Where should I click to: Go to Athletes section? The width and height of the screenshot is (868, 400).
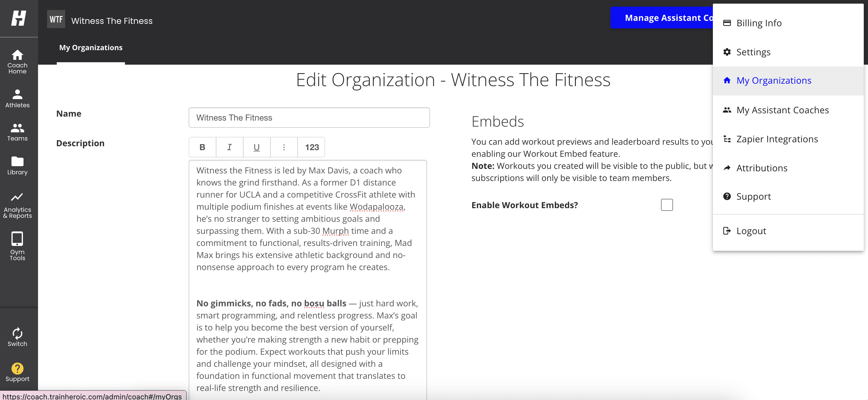click(17, 98)
